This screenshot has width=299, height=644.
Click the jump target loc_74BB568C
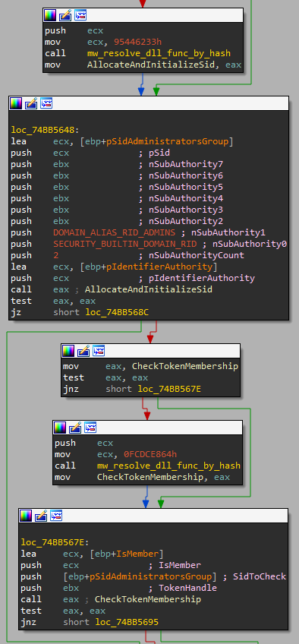[x=117, y=313]
